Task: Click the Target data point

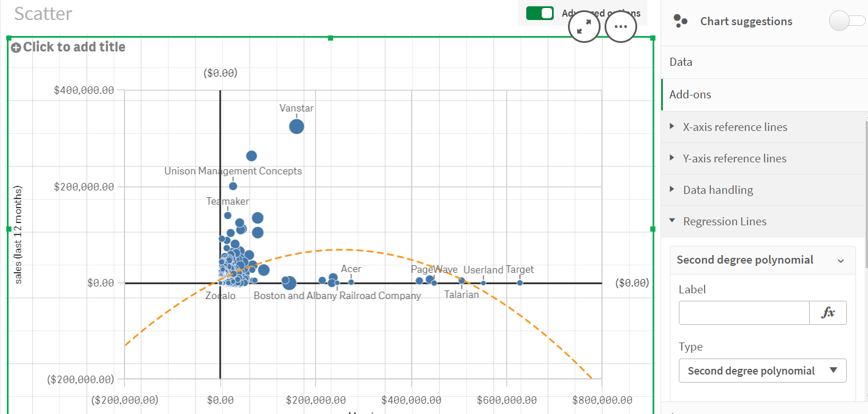Action: (x=520, y=282)
